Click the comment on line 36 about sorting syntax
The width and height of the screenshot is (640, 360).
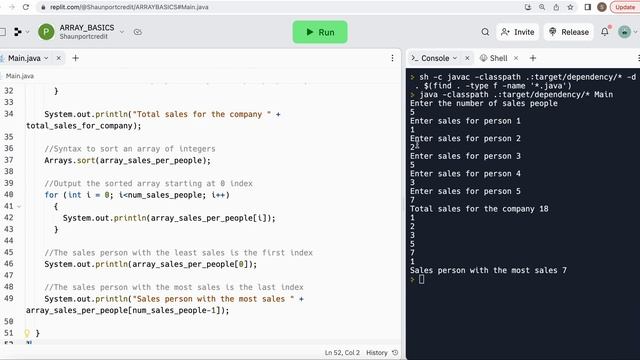pyautogui.click(x=130, y=149)
